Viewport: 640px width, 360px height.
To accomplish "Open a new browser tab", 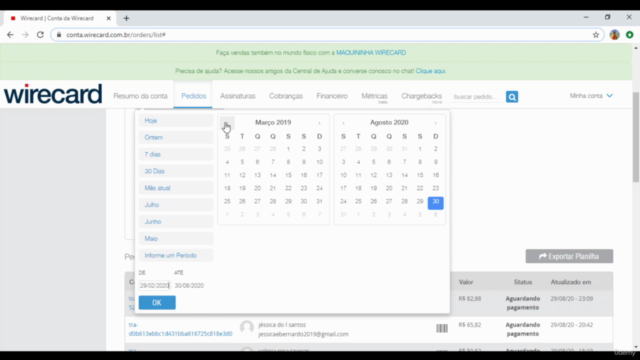I will click(126, 18).
